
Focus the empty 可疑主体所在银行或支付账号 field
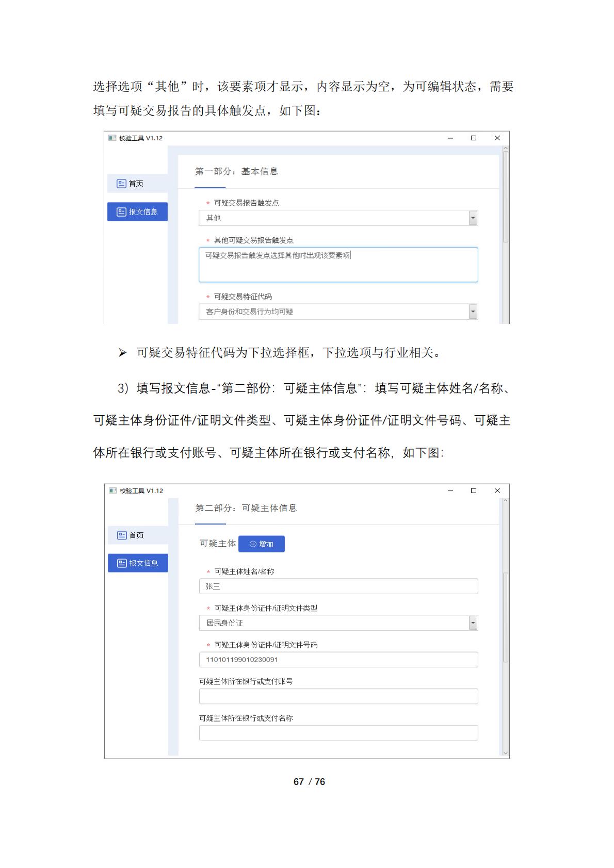pyautogui.click(x=338, y=696)
